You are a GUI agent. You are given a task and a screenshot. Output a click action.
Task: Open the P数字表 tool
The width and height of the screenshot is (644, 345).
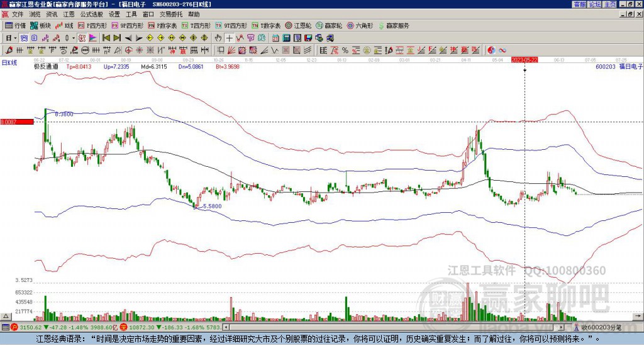coord(162,25)
